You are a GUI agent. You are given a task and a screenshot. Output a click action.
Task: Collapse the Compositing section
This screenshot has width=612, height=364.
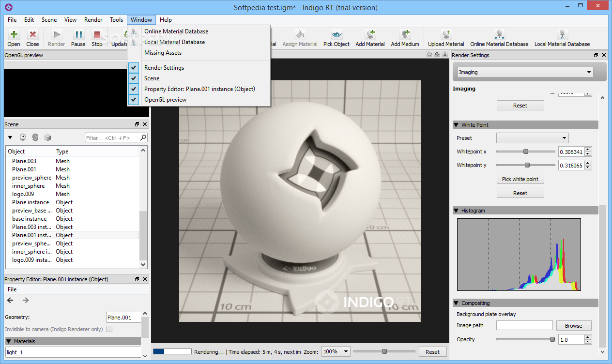point(456,303)
